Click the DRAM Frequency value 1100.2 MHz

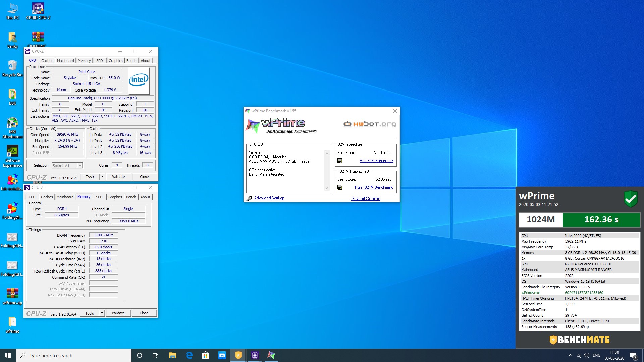pyautogui.click(x=103, y=235)
